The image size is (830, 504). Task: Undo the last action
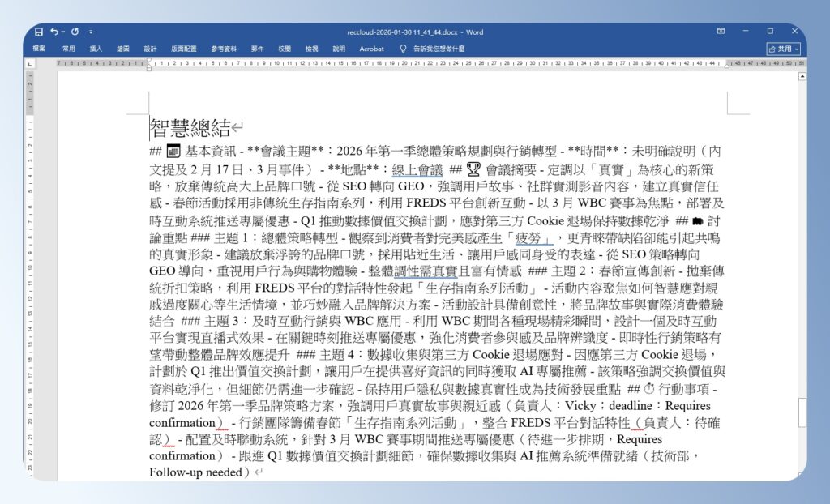(x=54, y=31)
